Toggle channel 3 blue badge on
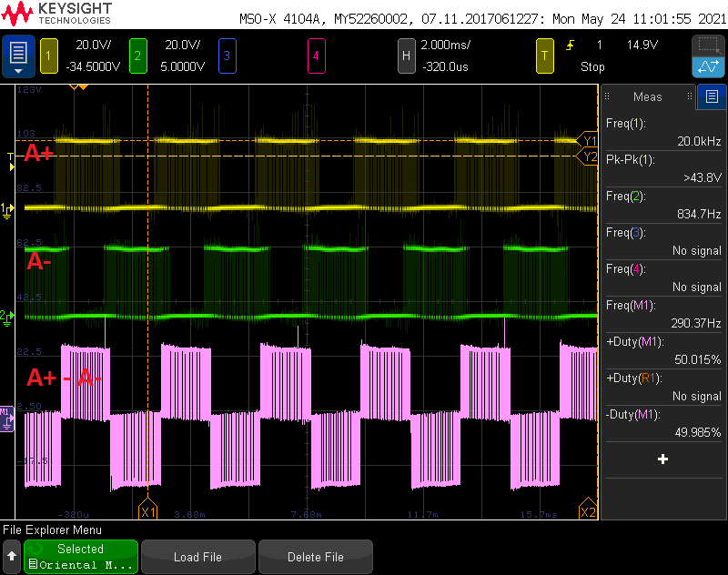Viewport: 728px width, 575px height. click(227, 56)
